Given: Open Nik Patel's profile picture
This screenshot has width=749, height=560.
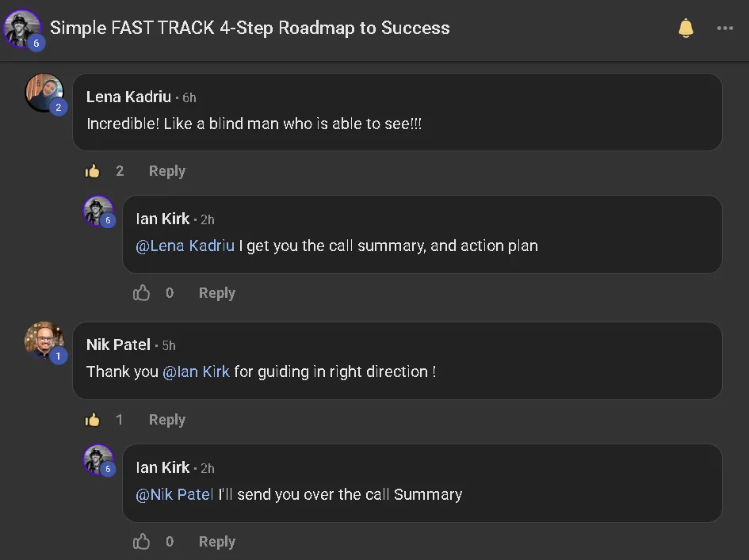Looking at the screenshot, I should point(44,341).
